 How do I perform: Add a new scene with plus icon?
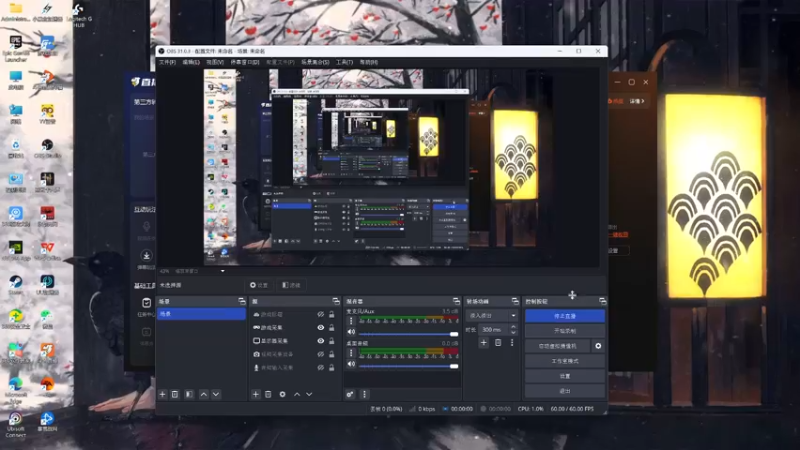[x=163, y=394]
